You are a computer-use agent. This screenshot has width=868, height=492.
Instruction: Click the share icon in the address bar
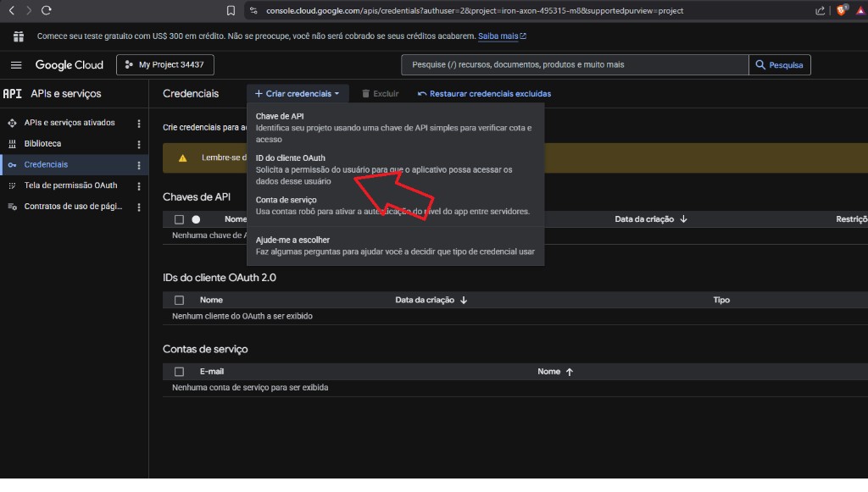click(x=820, y=10)
